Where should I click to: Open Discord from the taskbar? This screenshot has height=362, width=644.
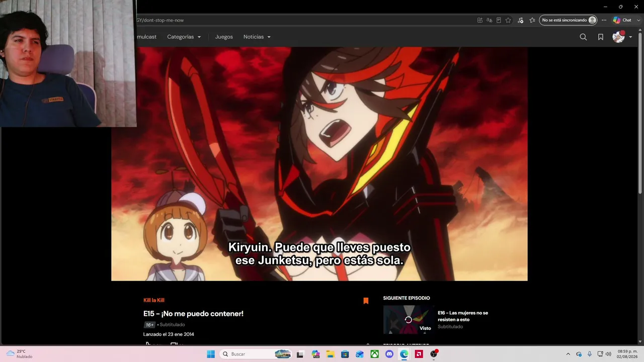[389, 354]
